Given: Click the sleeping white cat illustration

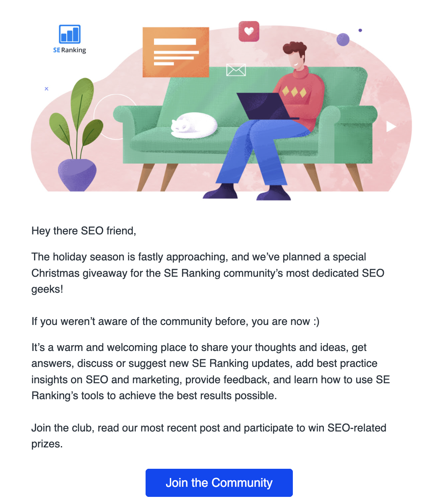Looking at the screenshot, I should pos(194,125).
